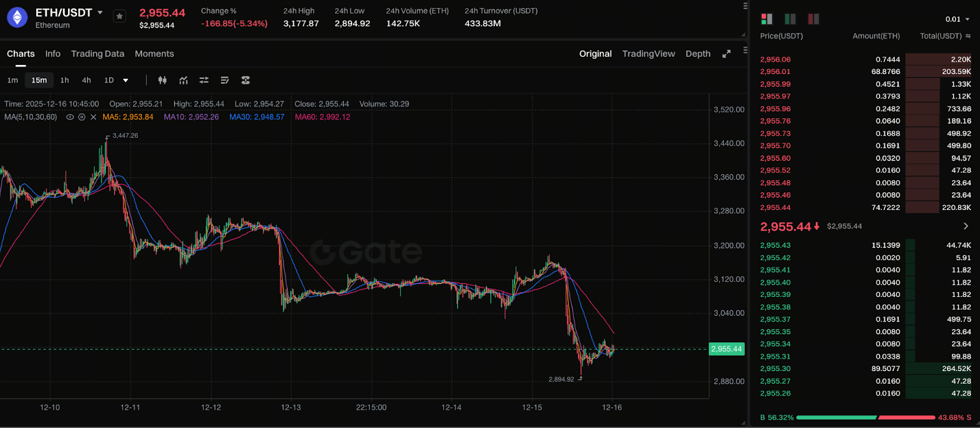Screen dimensions: 980x428
Task: Click the MA(5,10,30,60) indicator label
Action: tap(31, 117)
